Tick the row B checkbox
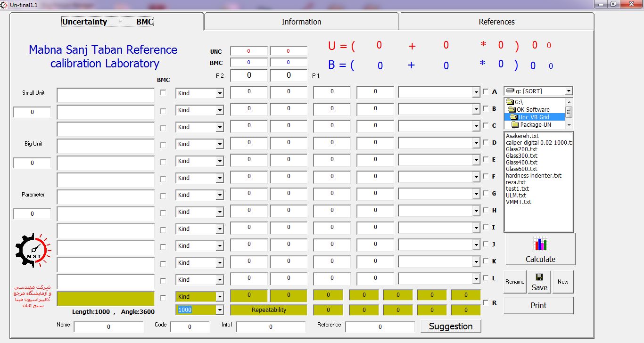This screenshot has height=343, width=644. click(x=486, y=109)
